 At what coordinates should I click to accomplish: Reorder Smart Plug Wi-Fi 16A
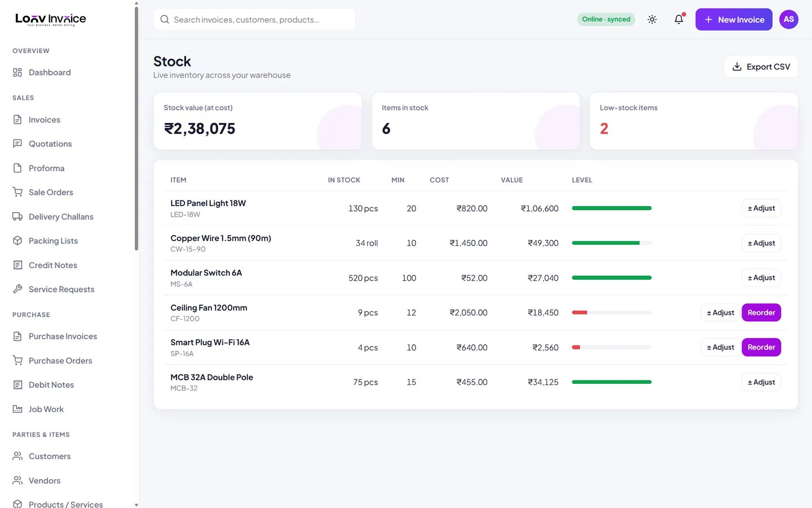(x=761, y=347)
